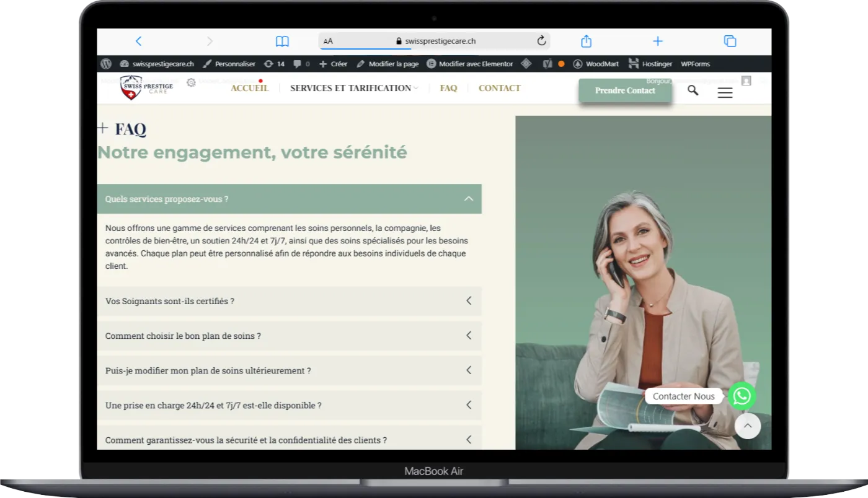Click the WhatsApp chat icon
Screen dimensions: 868x498
pos(742,396)
